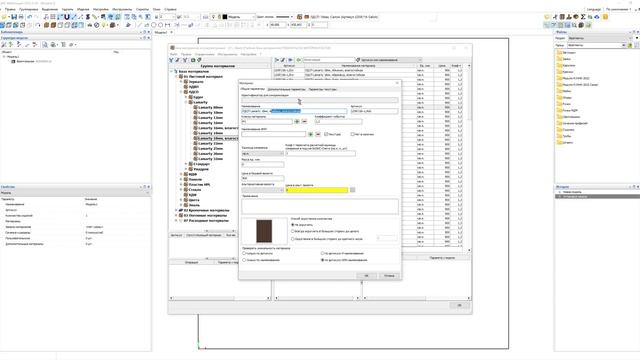Click the first filter funnel icon in materials window
Viewport: 640px width, 360px height.
pos(171,60)
